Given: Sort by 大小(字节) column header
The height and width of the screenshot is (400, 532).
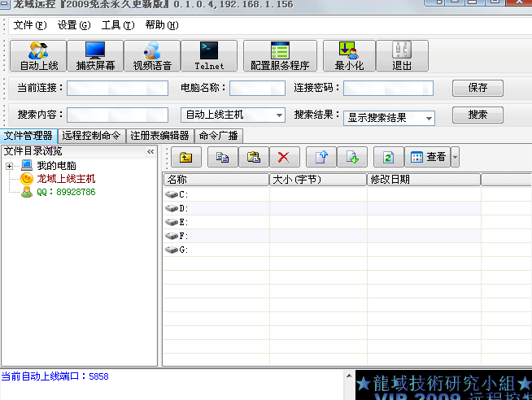Looking at the screenshot, I should (318, 180).
